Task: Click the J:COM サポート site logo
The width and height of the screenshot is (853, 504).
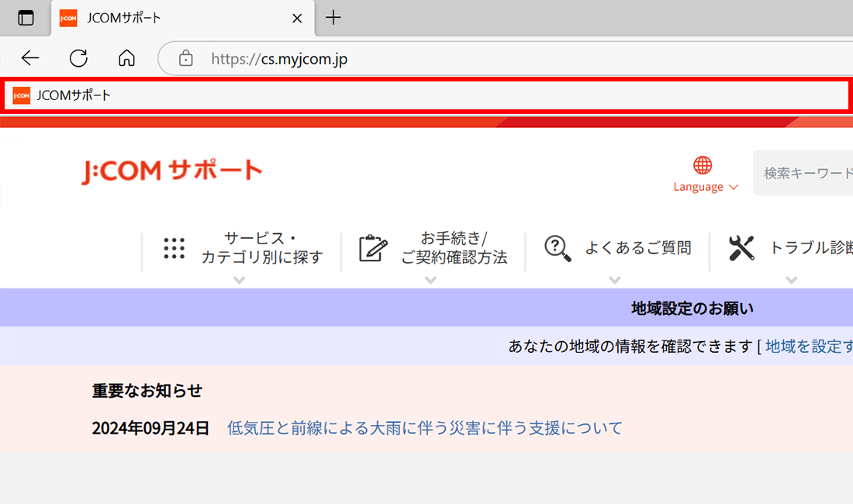Action: pyautogui.click(x=172, y=171)
